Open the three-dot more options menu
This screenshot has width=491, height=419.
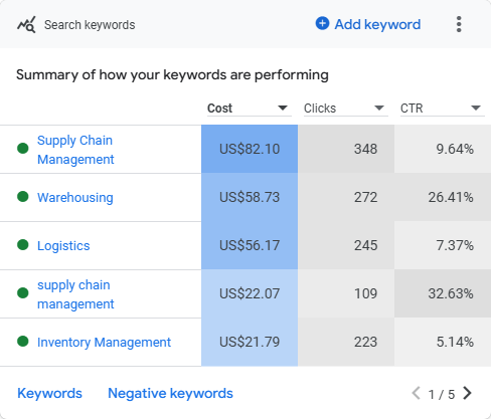tap(459, 24)
